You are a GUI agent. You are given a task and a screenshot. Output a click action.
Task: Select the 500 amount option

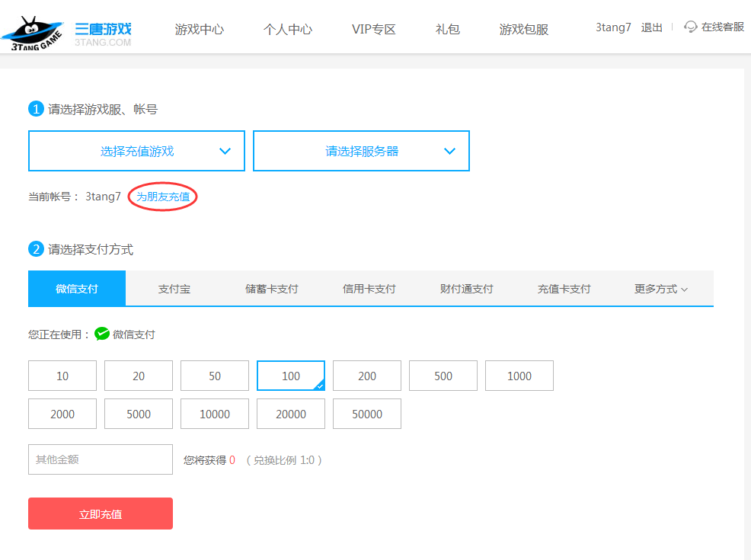pos(443,376)
